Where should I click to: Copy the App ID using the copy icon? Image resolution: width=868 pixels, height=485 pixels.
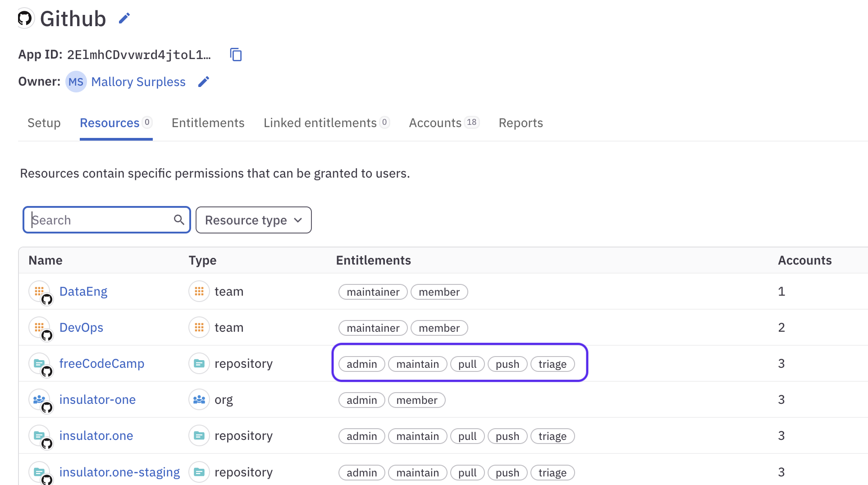click(236, 54)
